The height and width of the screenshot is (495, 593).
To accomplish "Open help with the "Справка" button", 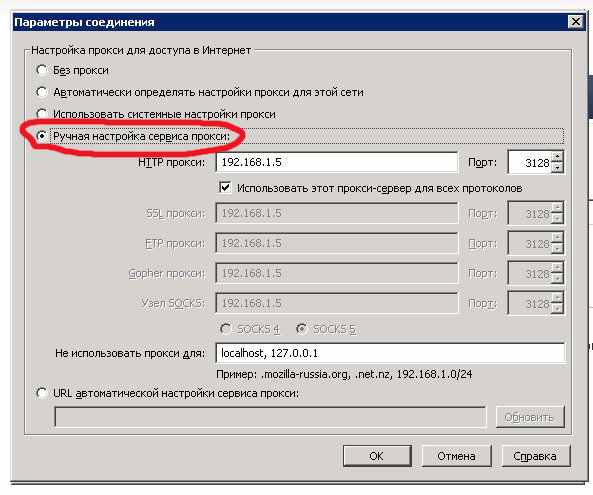I will tap(535, 456).
